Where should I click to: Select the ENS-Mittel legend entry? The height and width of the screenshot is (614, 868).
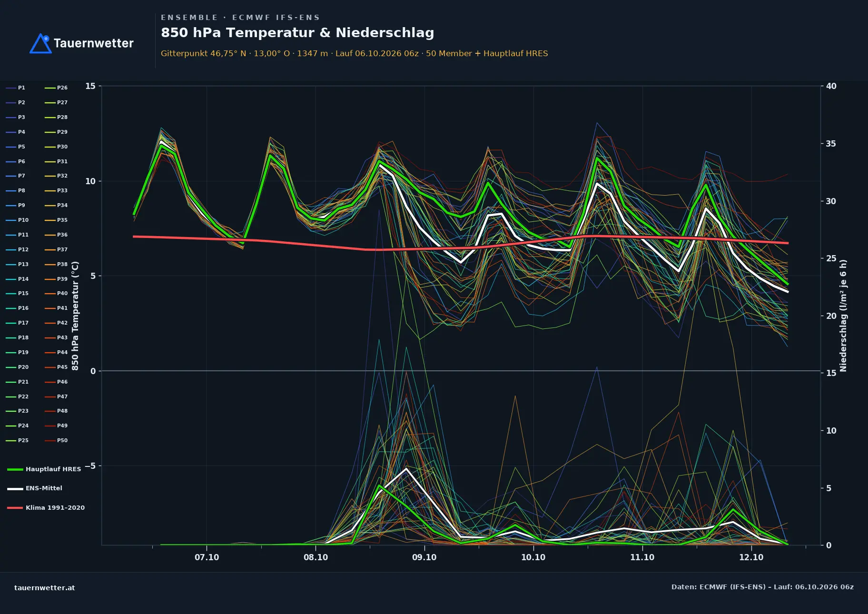click(35, 488)
